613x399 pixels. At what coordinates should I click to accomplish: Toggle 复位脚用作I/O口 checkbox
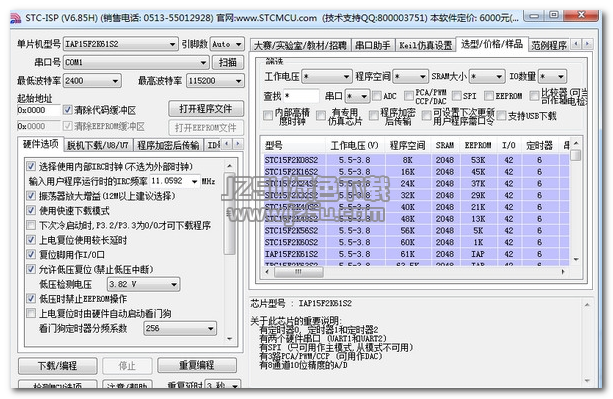click(31, 254)
